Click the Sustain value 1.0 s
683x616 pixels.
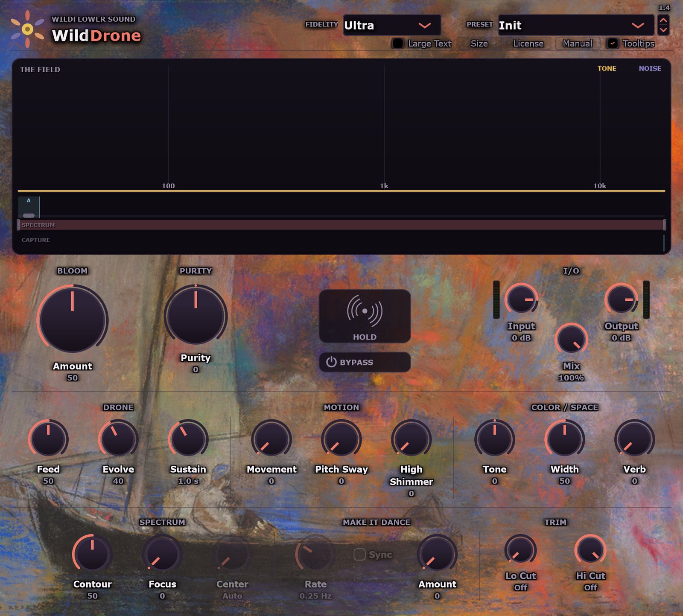point(188,481)
